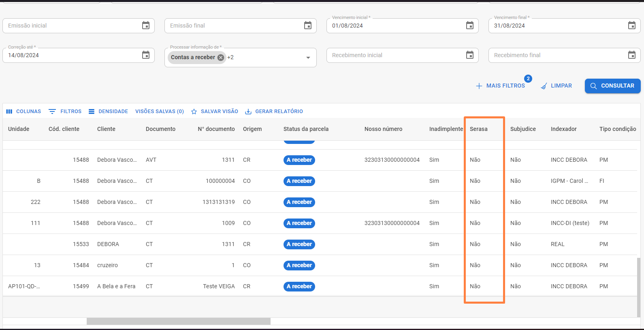Sort by N° documento column header
The image size is (644, 330).
click(x=216, y=129)
